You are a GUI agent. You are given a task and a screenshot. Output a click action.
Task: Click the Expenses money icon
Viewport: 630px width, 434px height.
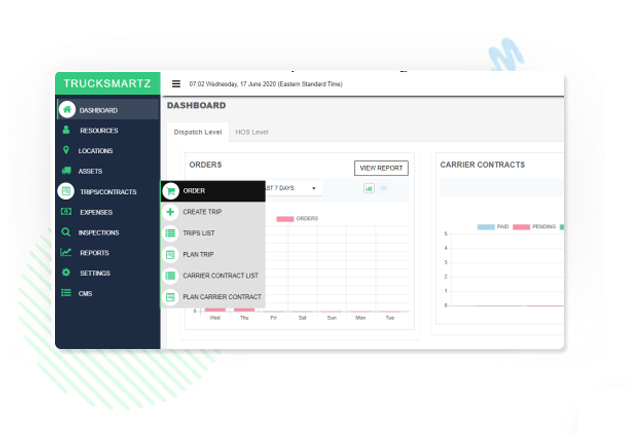click(x=66, y=212)
